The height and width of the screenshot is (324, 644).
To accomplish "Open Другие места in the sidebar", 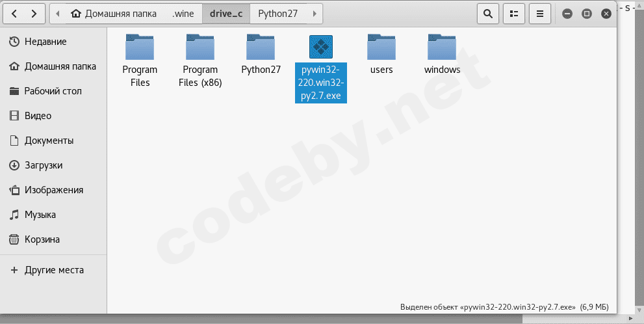I will (53, 270).
